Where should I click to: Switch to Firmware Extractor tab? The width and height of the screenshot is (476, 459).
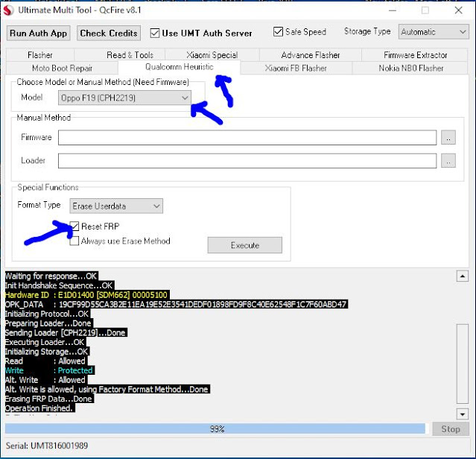tap(415, 55)
